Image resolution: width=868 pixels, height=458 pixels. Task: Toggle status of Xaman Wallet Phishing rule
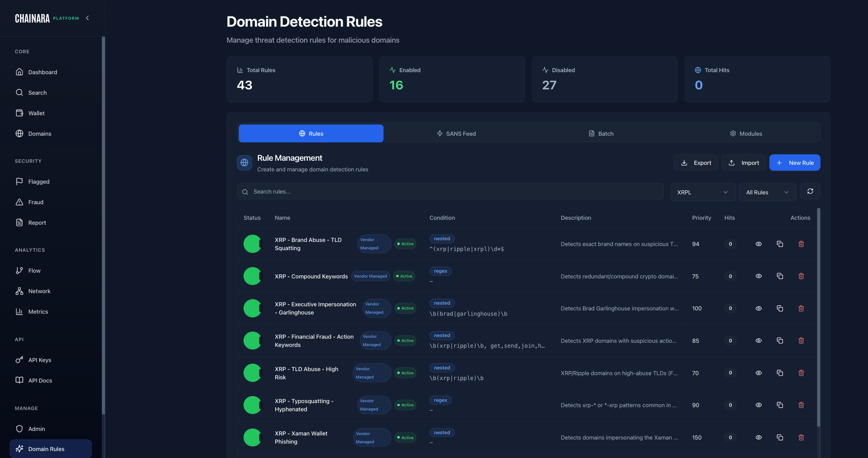252,437
